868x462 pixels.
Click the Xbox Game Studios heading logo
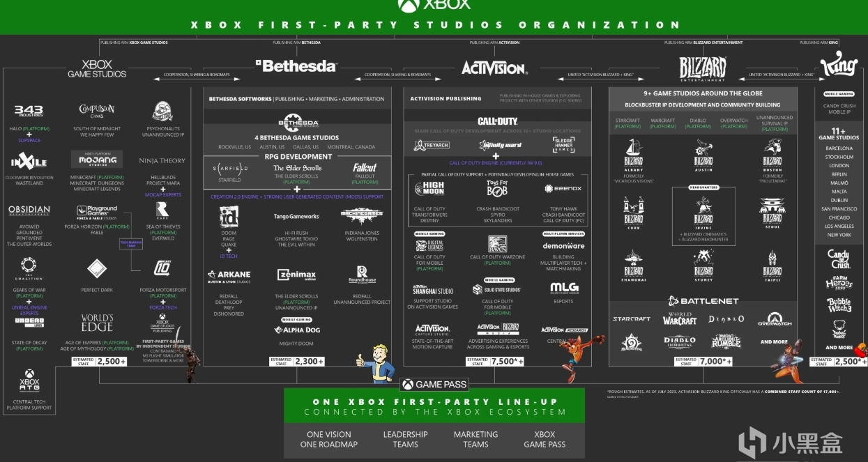[x=97, y=68]
